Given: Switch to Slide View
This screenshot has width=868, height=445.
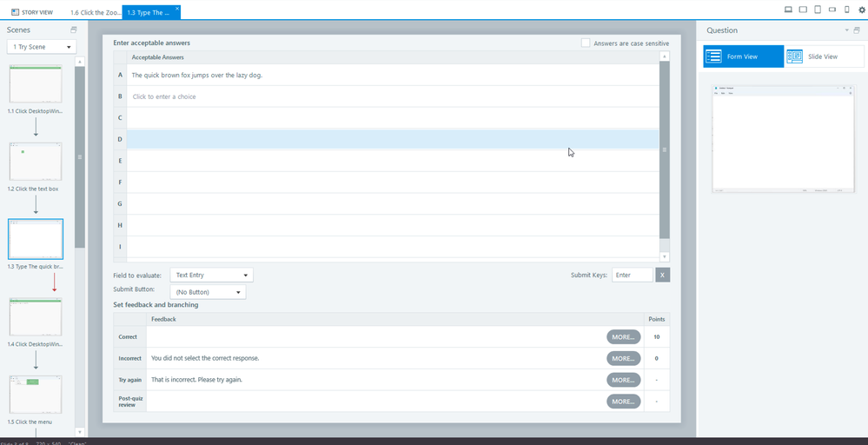Looking at the screenshot, I should 824,56.
